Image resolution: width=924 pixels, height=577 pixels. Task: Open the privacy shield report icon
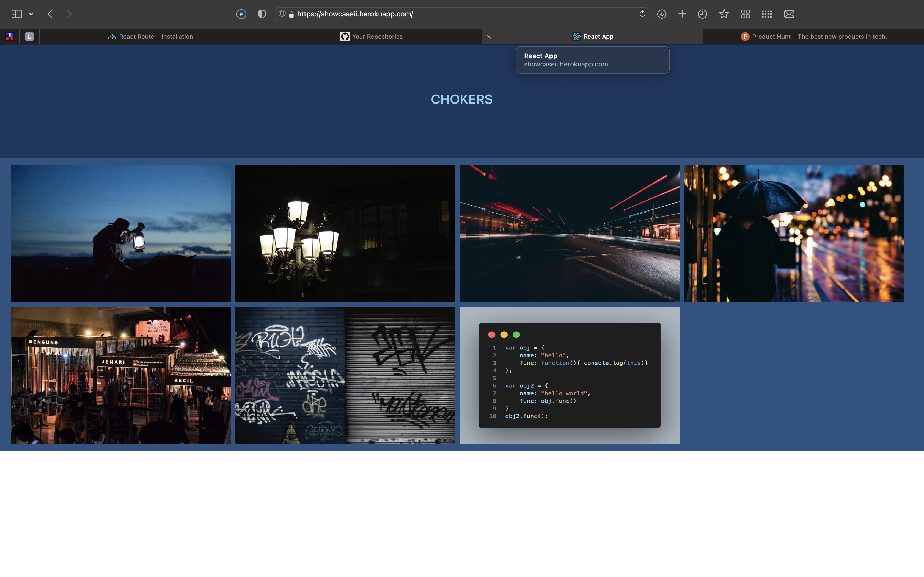coord(262,14)
